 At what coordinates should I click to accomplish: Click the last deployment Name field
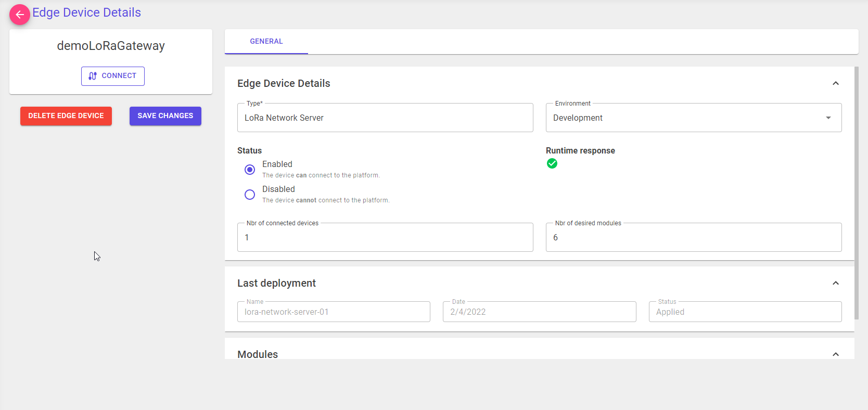coord(334,312)
